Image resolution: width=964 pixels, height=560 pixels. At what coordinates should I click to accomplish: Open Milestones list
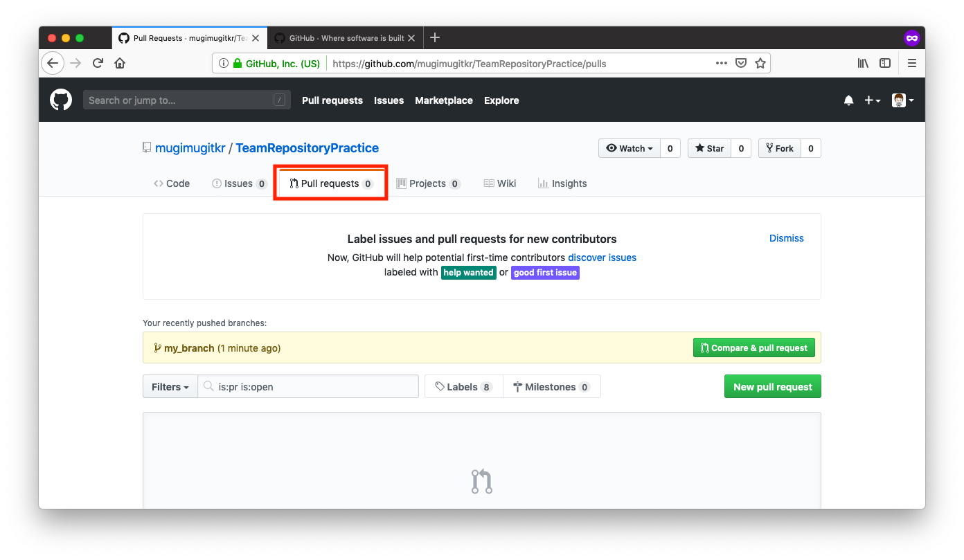pyautogui.click(x=552, y=387)
